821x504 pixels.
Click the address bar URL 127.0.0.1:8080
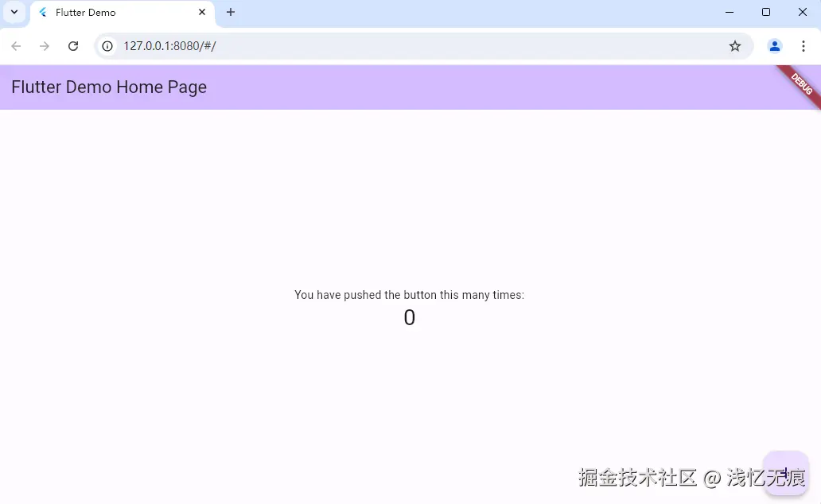coord(169,46)
